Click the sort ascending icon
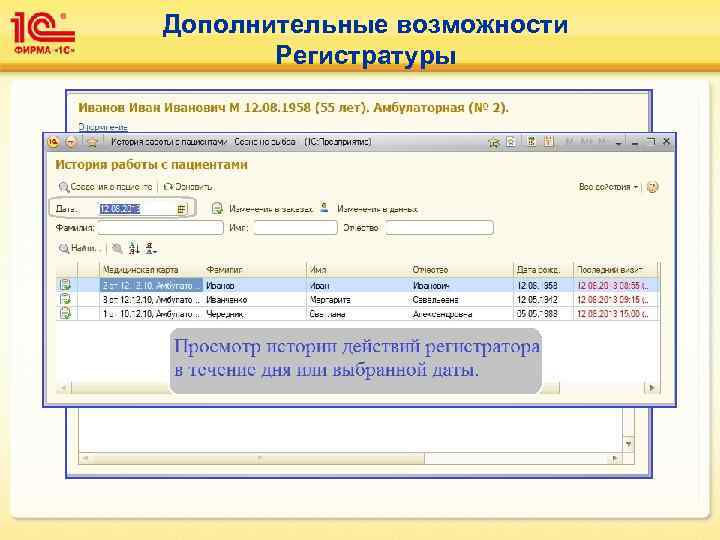The width and height of the screenshot is (720, 540). click(x=134, y=248)
